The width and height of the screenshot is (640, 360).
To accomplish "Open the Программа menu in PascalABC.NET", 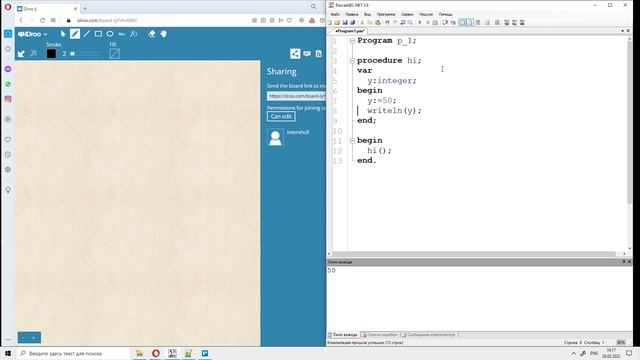I will [x=386, y=14].
